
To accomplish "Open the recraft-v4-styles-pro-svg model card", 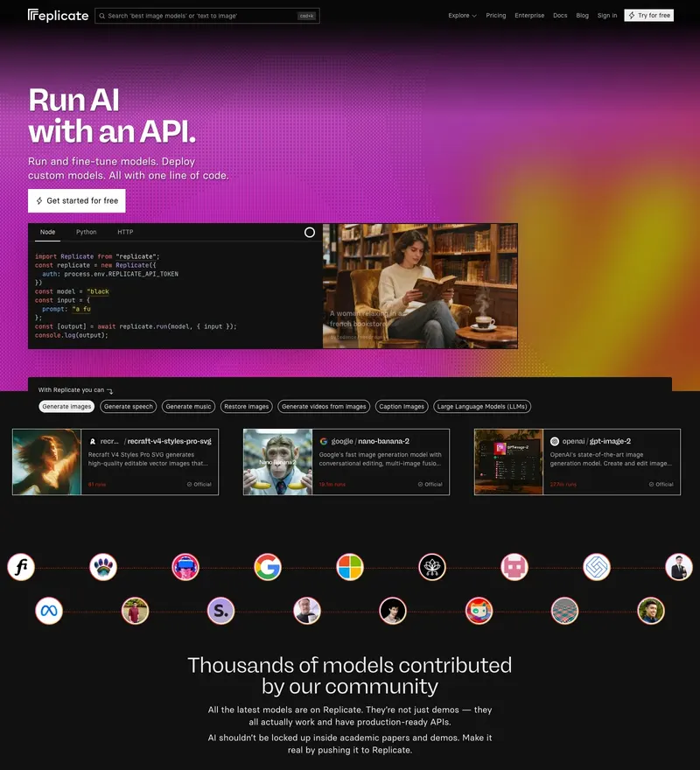I will [x=115, y=462].
